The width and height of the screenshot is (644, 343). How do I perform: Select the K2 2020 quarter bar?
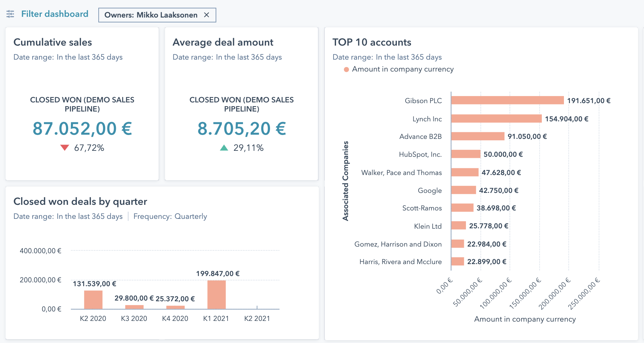tap(93, 300)
